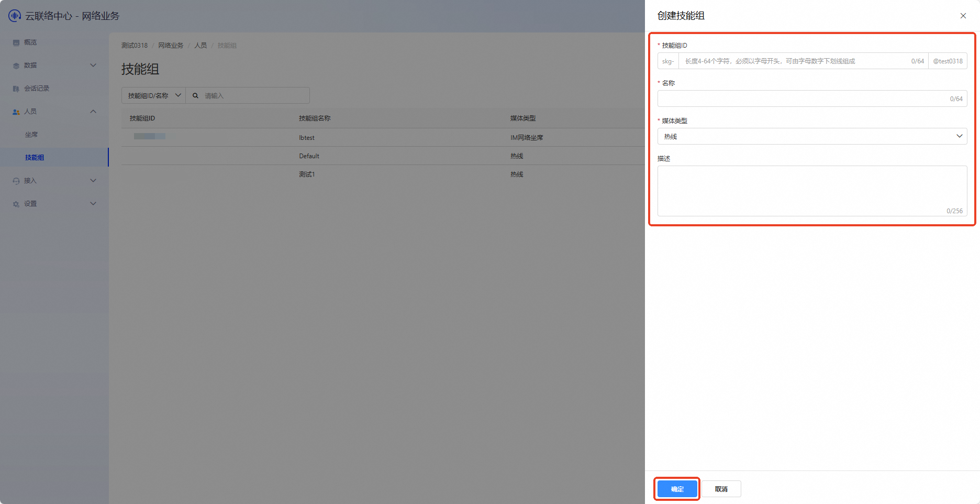This screenshot has height=504, width=980.
Task: Open the 设置 sidebar menu
Action: pos(54,204)
